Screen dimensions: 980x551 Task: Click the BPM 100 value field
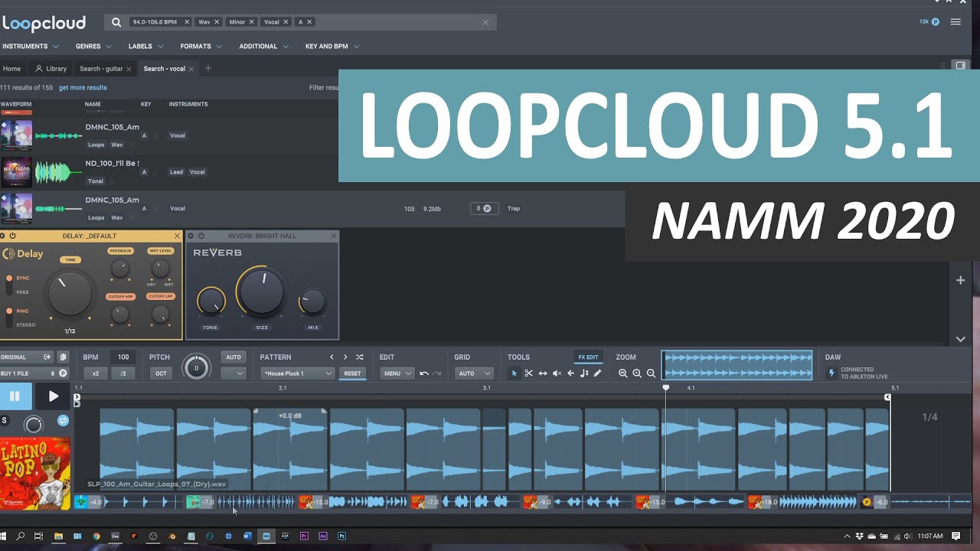pos(122,357)
